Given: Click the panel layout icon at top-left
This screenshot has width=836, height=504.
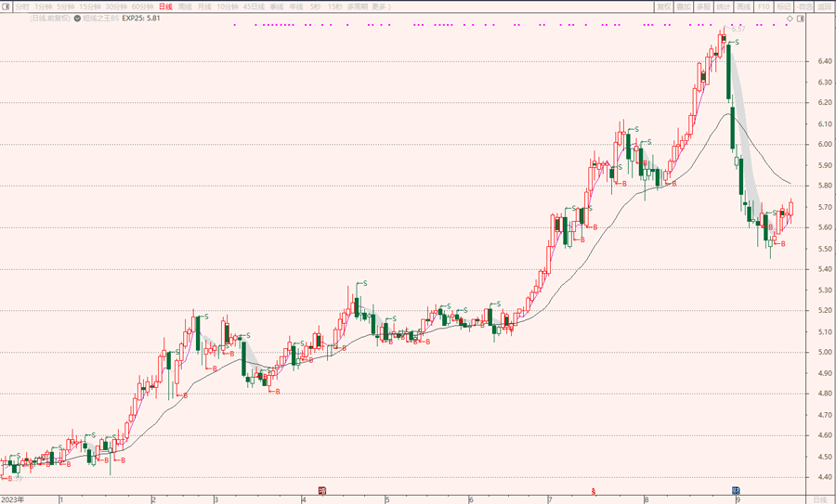Looking at the screenshot, I should (x=6, y=6).
